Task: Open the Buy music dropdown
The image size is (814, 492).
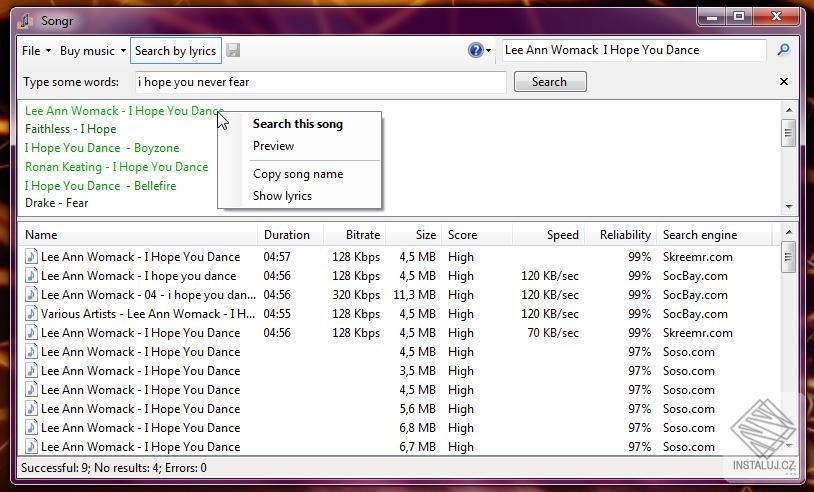Action: click(x=92, y=51)
